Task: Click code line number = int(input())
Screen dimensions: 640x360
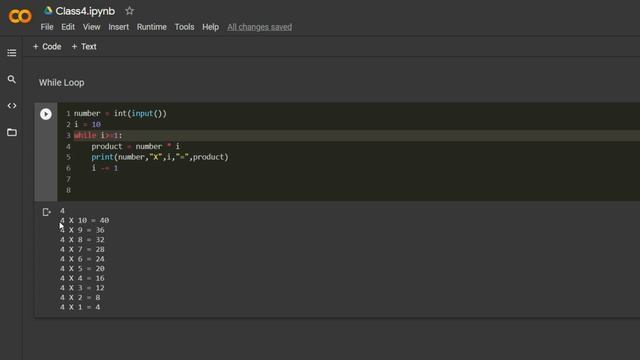Action: coord(120,113)
